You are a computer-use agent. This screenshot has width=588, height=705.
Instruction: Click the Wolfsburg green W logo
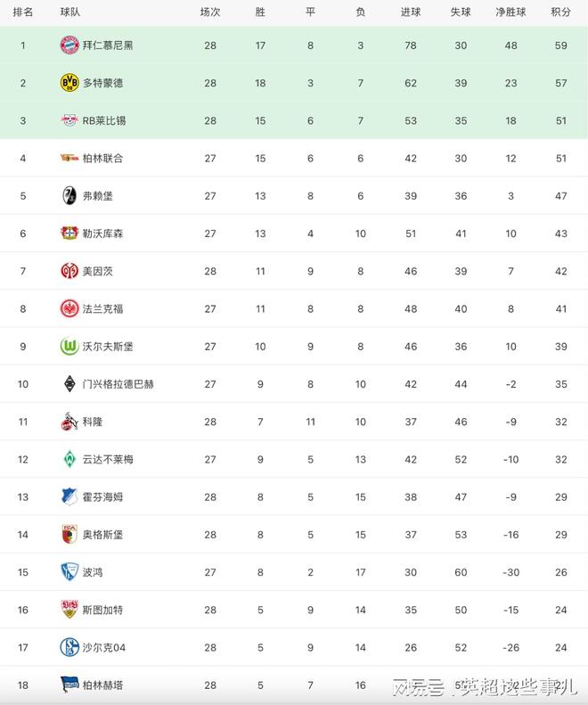(x=69, y=346)
